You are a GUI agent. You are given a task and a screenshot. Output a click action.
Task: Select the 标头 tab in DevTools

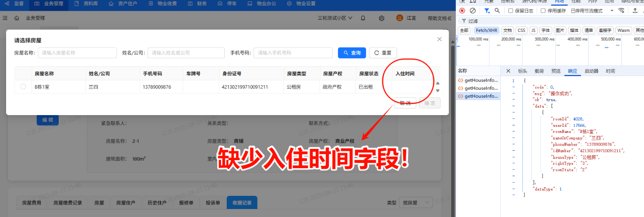coord(522,71)
